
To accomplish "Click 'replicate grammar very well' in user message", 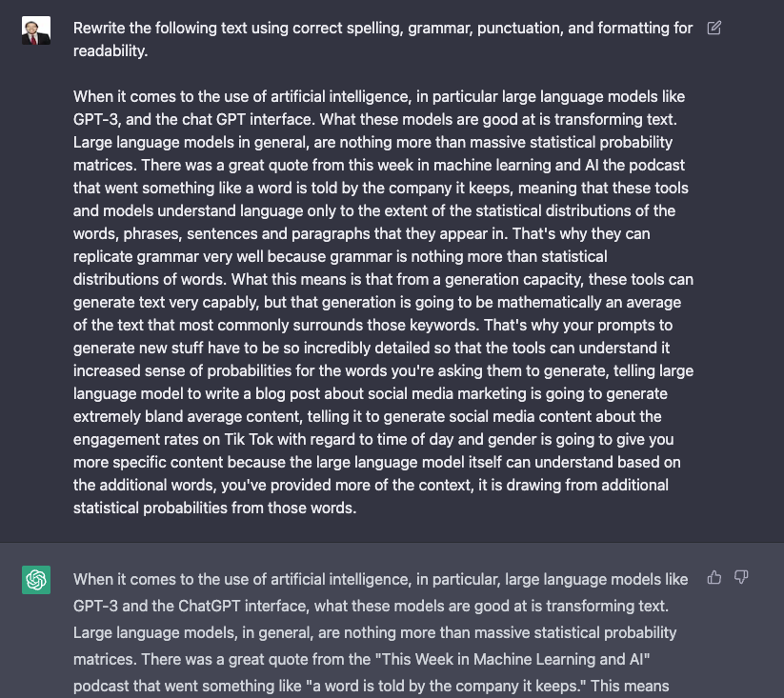I will (168, 257).
